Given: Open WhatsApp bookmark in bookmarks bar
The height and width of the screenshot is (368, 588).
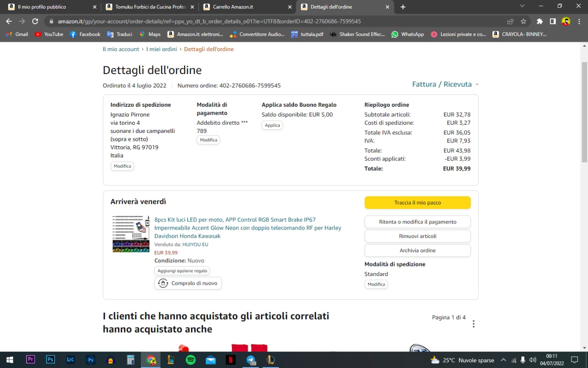Looking at the screenshot, I should (x=407, y=34).
